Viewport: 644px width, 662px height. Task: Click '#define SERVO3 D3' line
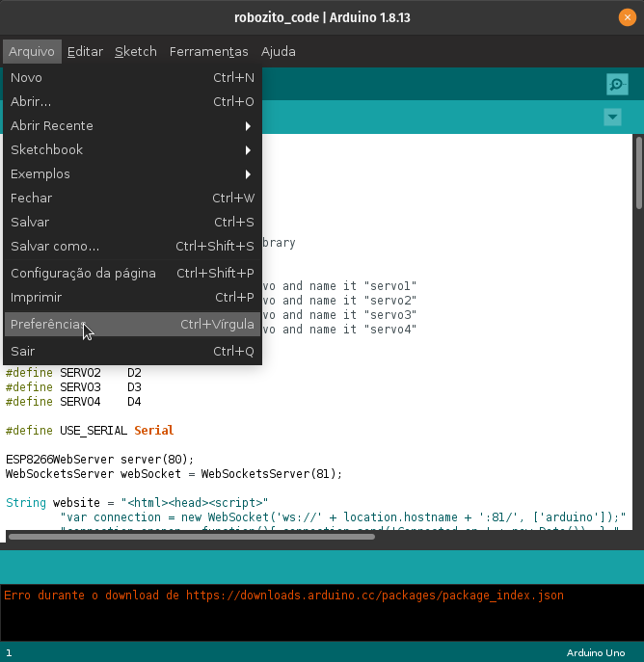[73, 387]
